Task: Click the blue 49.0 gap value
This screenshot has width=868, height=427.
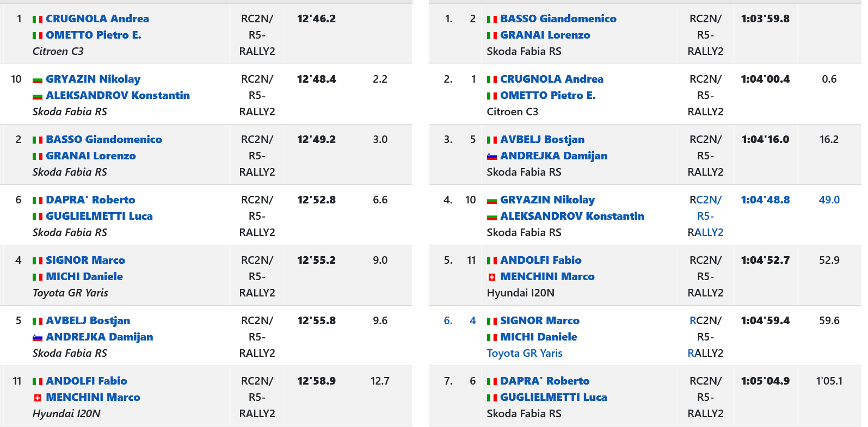Action: coord(829,200)
